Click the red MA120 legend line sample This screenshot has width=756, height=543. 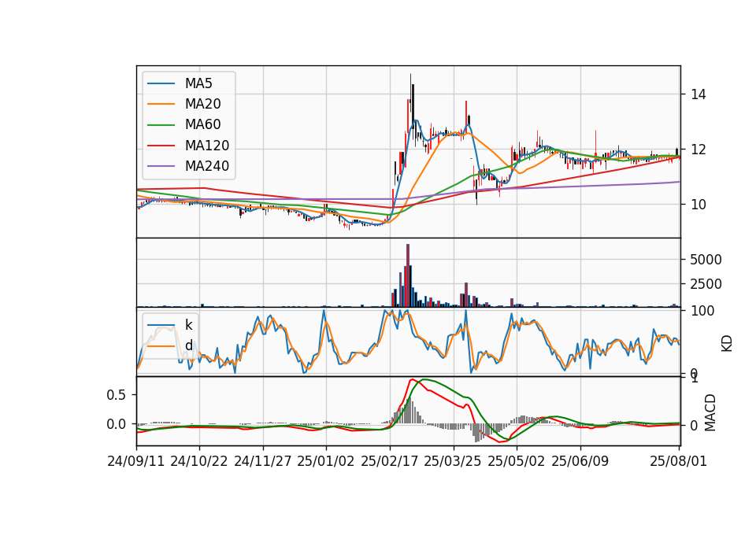(161, 146)
